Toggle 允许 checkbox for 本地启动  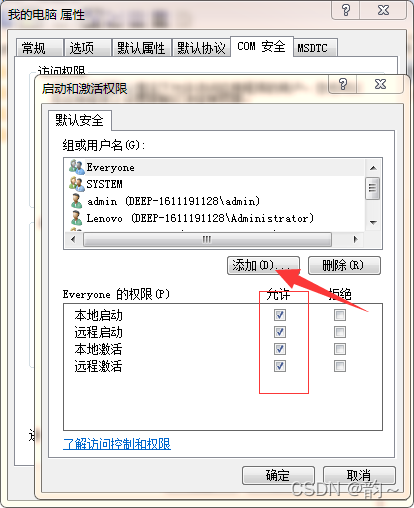pyautogui.click(x=280, y=315)
